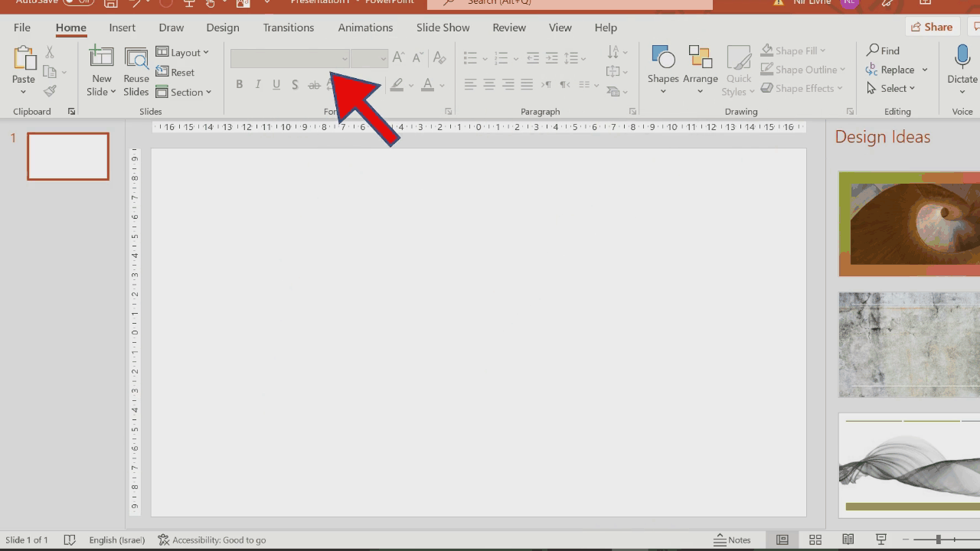Image resolution: width=980 pixels, height=551 pixels.
Task: Click the Notes button on status bar
Action: pos(733,540)
